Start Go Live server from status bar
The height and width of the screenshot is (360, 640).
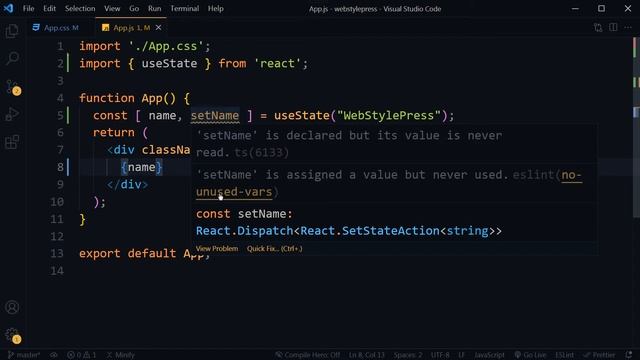(530, 355)
